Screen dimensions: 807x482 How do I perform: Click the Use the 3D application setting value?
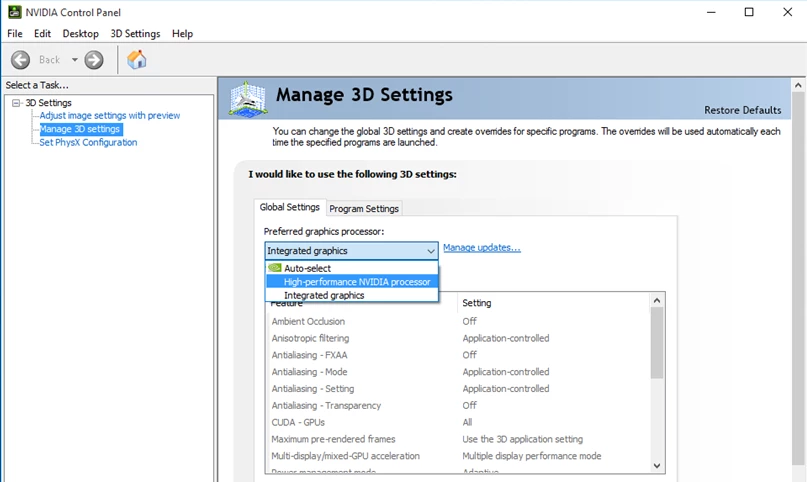click(522, 439)
